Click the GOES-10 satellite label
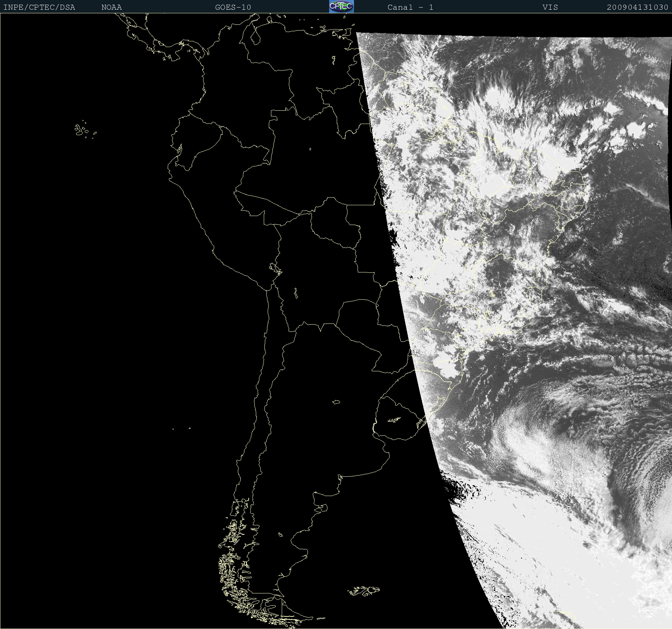This screenshot has width=672, height=629. pyautogui.click(x=233, y=7)
